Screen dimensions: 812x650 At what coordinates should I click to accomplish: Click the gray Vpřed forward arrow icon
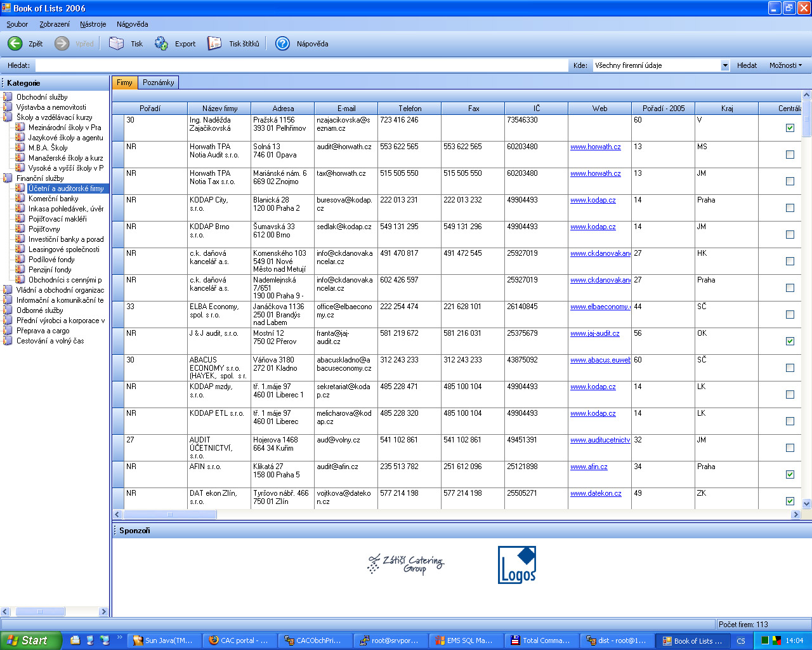point(62,43)
